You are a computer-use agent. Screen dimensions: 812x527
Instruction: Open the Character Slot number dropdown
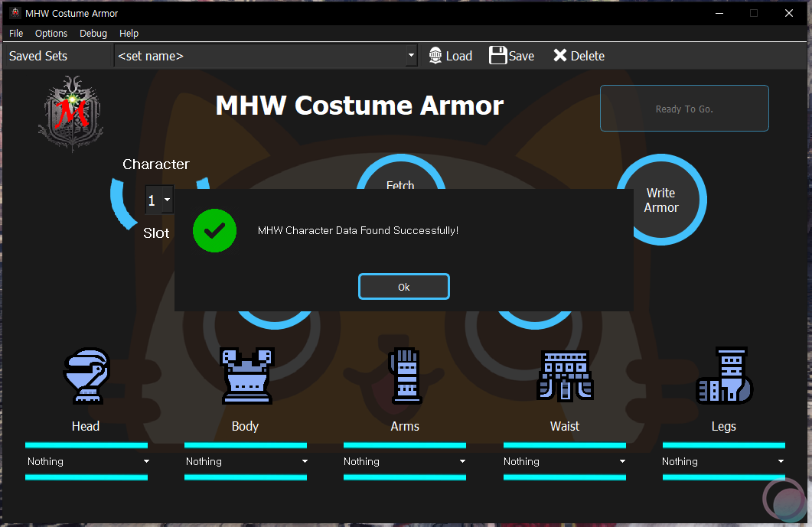click(x=159, y=200)
